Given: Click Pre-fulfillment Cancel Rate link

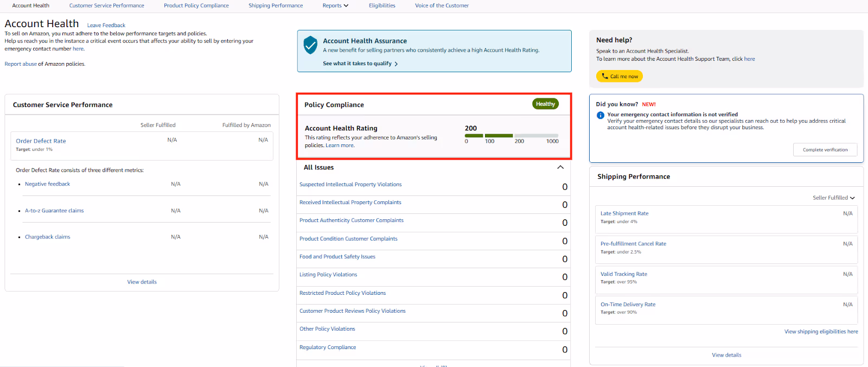Looking at the screenshot, I should click(x=633, y=244).
